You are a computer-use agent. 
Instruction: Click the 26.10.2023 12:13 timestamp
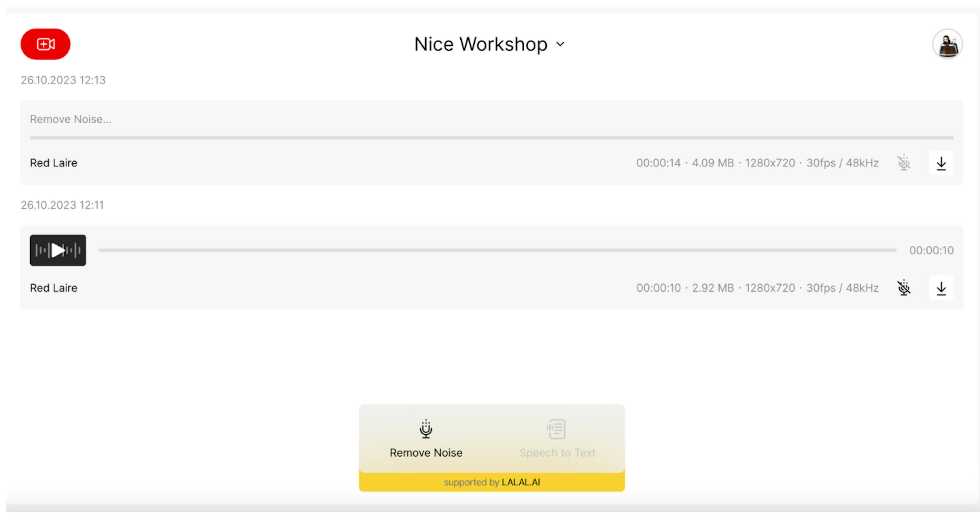click(63, 80)
